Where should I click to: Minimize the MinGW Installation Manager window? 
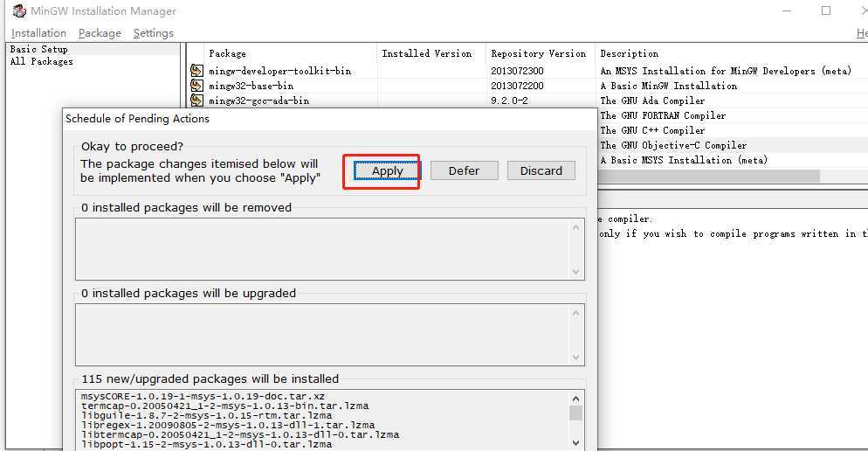[787, 10]
